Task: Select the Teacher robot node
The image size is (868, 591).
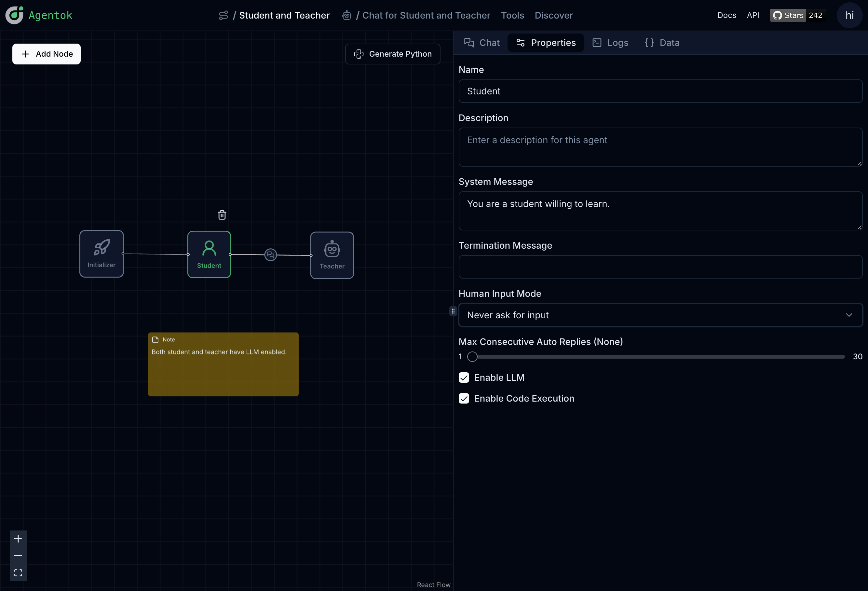Action: (332, 255)
